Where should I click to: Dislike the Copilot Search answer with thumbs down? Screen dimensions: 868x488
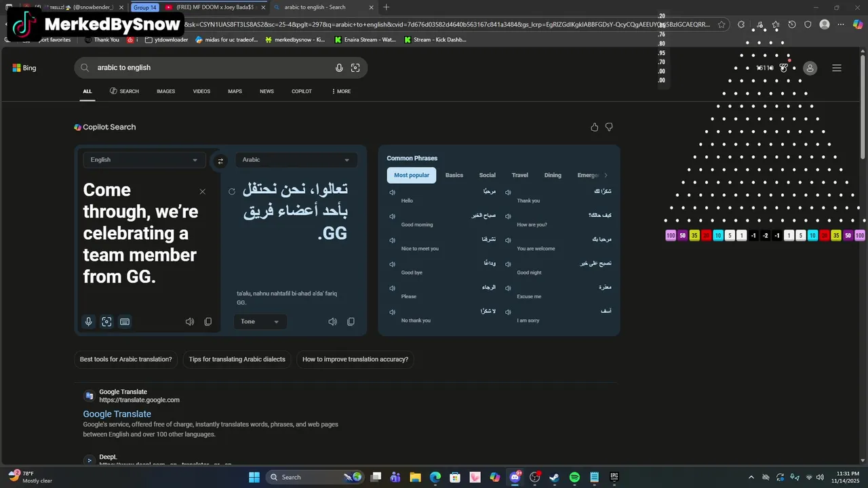pyautogui.click(x=609, y=127)
